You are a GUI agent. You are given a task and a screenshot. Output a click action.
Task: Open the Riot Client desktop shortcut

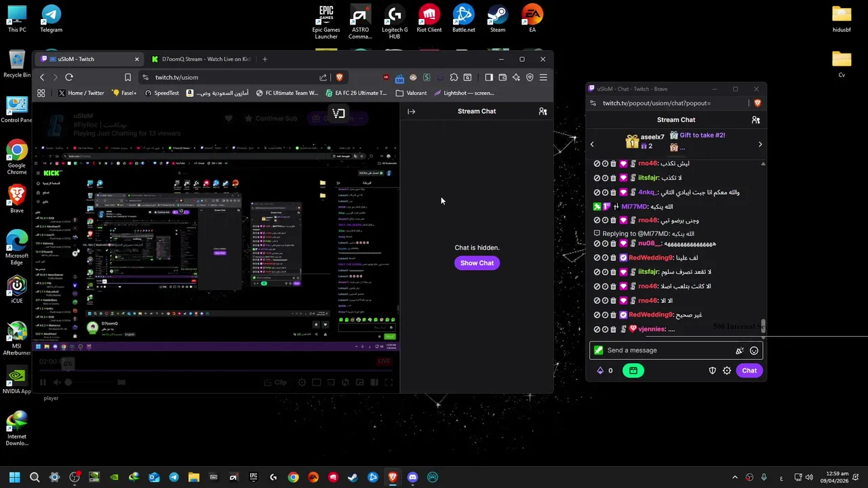(x=429, y=19)
